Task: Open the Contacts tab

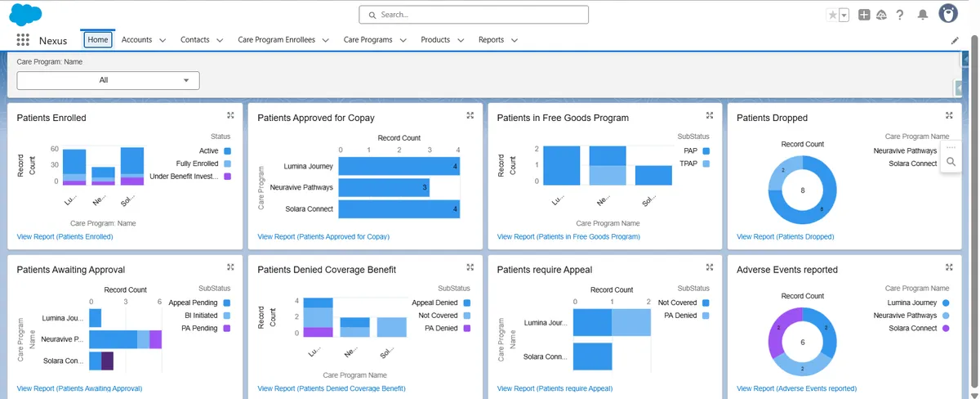Action: click(x=195, y=39)
